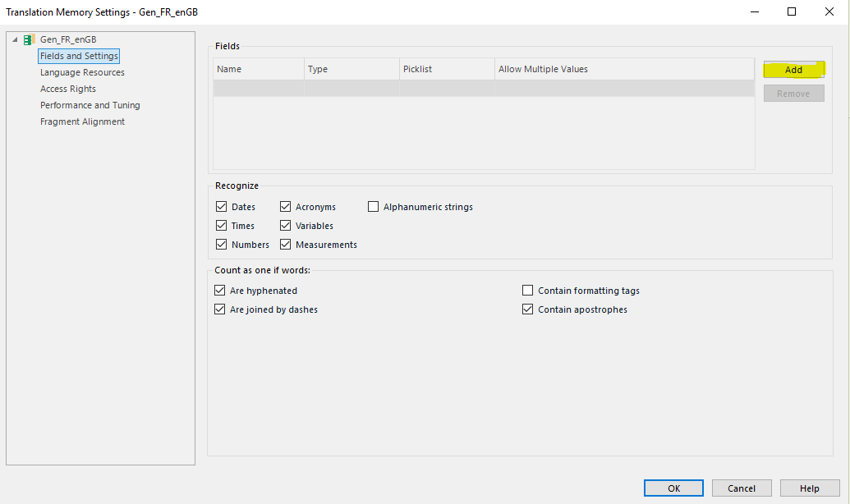This screenshot has width=850, height=504.
Task: Click the Type column header
Action: click(x=351, y=69)
